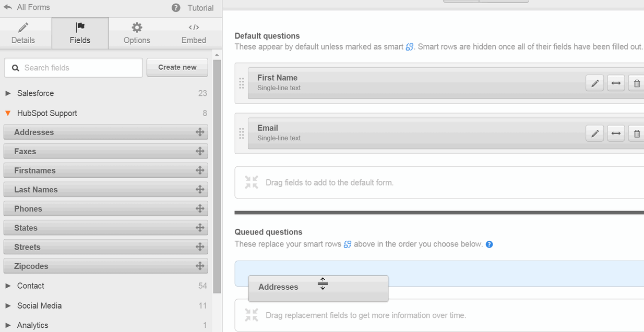The image size is (644, 332).
Task: Click the drag handle beside the Email field
Action: [x=241, y=133]
